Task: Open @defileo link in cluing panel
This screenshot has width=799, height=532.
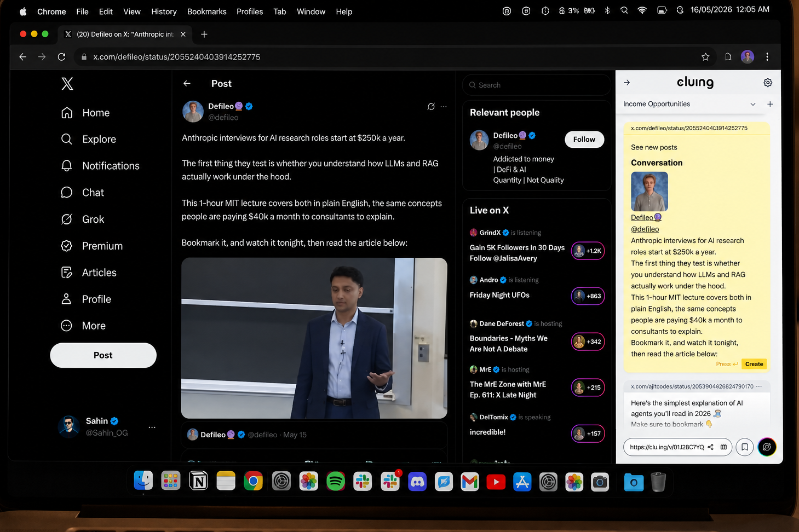Action: (645, 229)
